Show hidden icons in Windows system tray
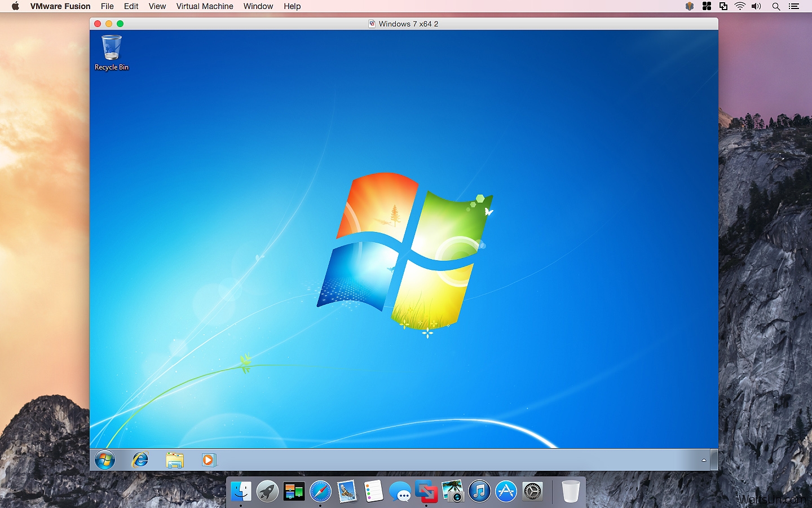This screenshot has width=812, height=508. (704, 460)
